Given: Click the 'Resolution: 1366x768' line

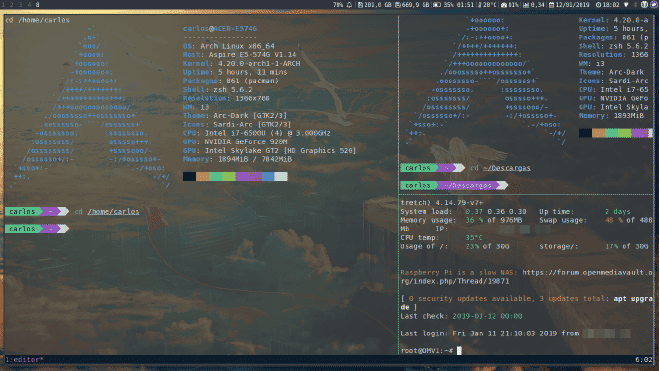Looking at the screenshot, I should pos(226,99).
